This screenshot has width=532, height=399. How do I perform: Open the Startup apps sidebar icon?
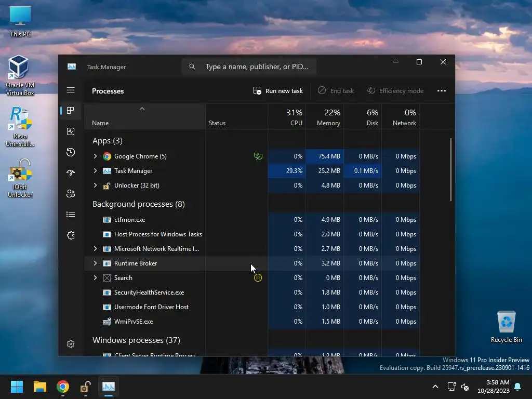[x=71, y=173]
